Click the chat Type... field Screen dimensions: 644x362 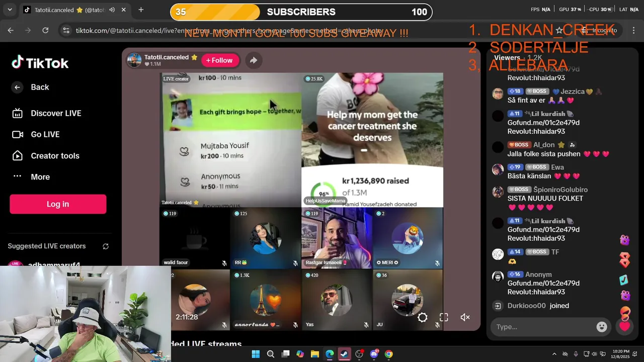point(544,327)
